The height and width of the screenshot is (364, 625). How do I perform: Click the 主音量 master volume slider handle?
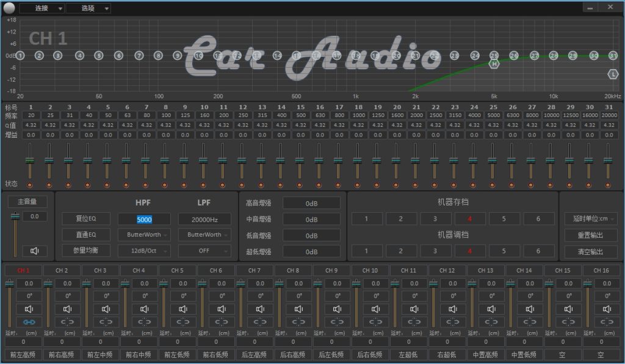15,216
